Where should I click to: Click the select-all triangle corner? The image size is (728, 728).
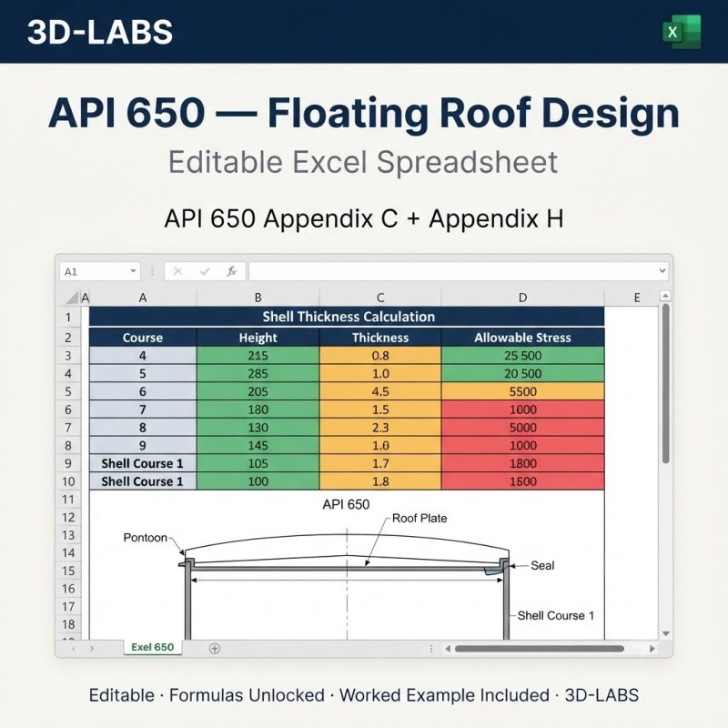(x=73, y=298)
